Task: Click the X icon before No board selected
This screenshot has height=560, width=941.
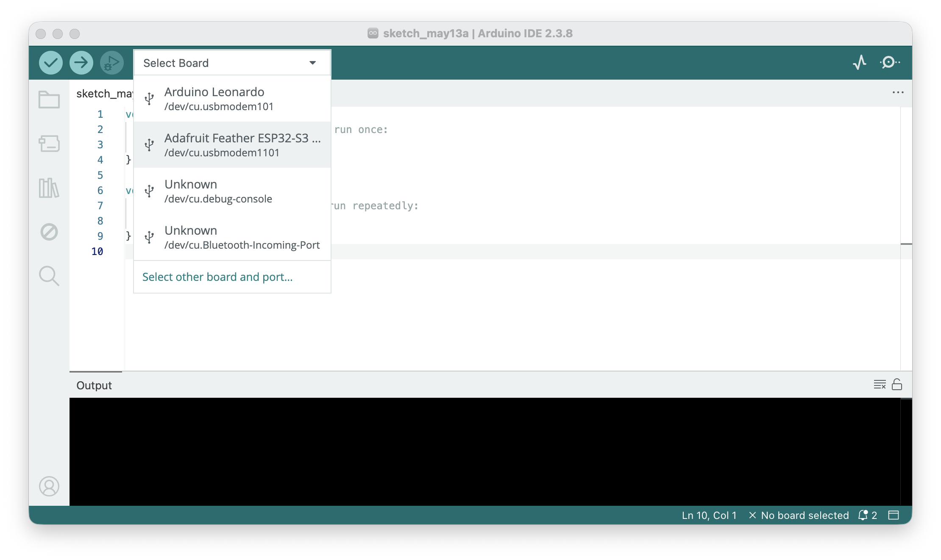Action: point(752,515)
